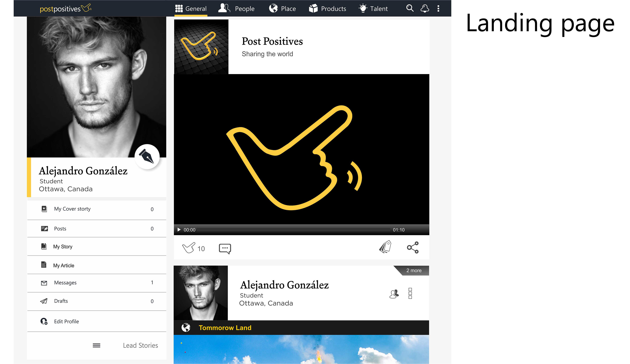Play the Post Positives video
The height and width of the screenshot is (364, 630).
[x=179, y=230]
